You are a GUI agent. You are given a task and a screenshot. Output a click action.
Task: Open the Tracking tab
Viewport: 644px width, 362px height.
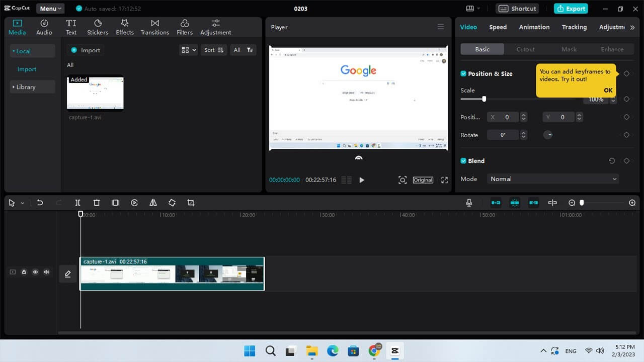[x=575, y=27]
